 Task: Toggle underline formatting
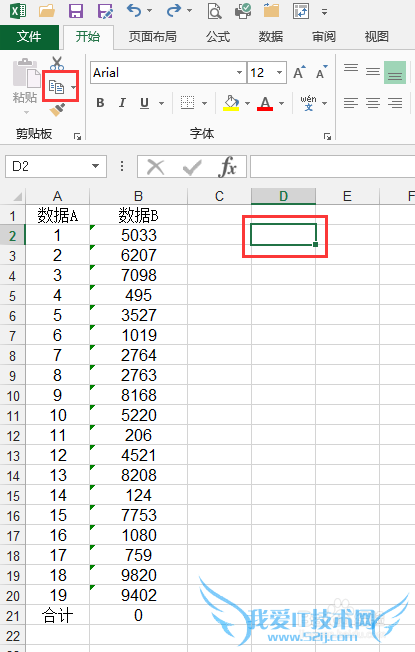(x=144, y=103)
